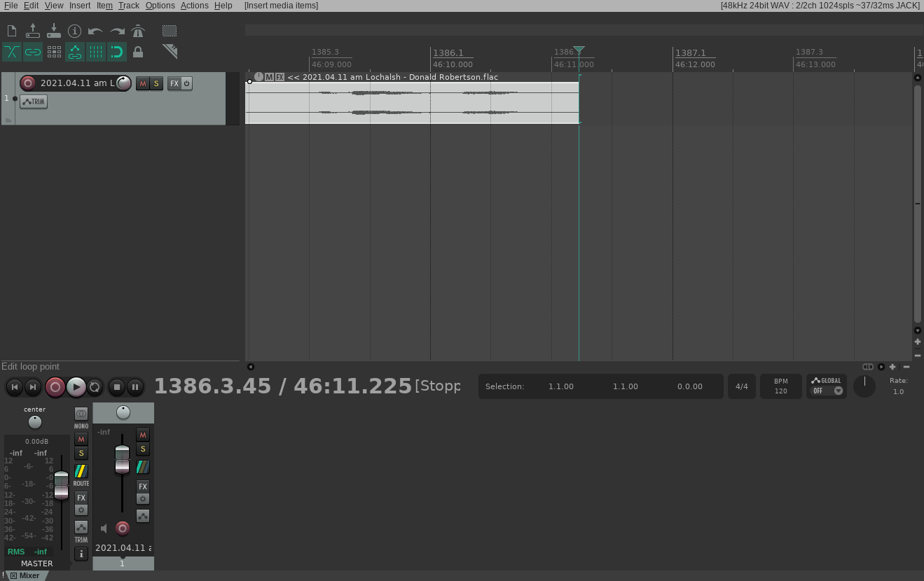The height and width of the screenshot is (581, 924).
Task: Click the media item properties clock icon
Action: click(x=258, y=77)
